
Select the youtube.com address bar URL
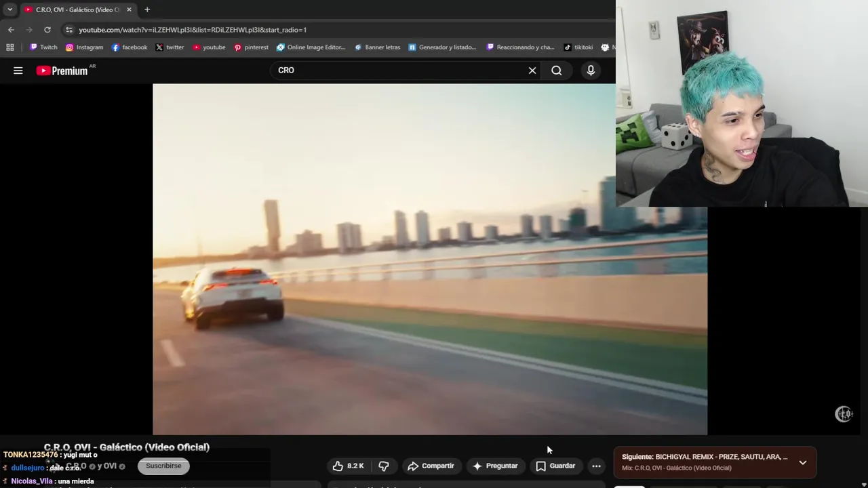tap(193, 30)
